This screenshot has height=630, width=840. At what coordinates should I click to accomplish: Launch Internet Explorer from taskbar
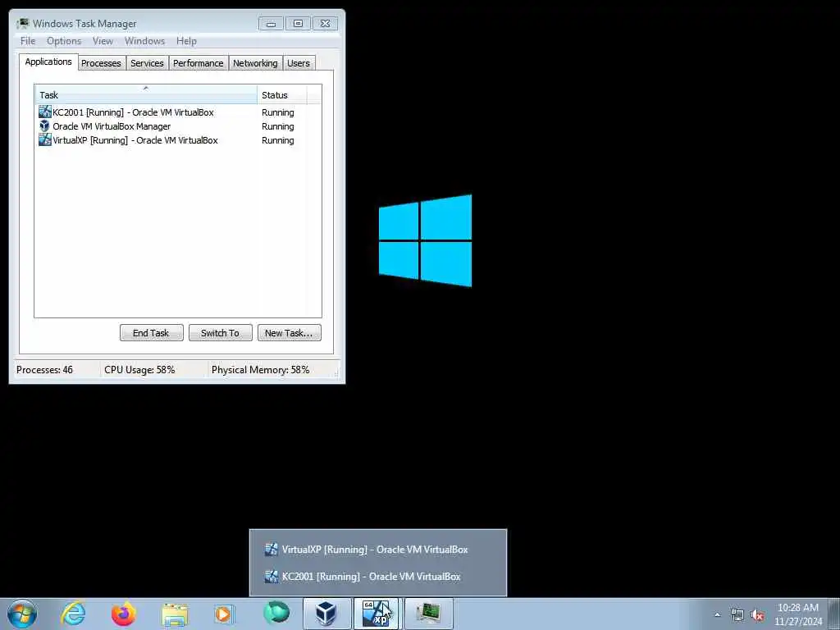coord(73,614)
